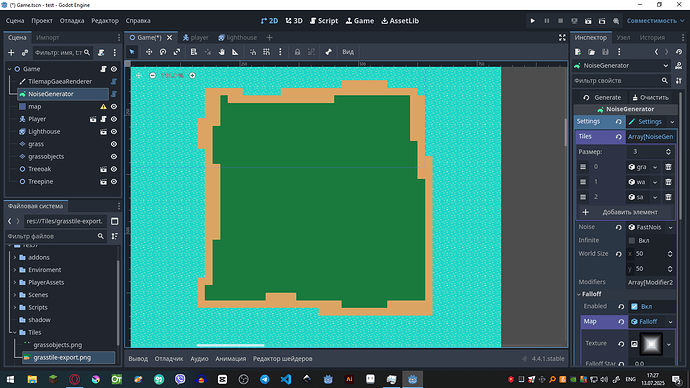Open the NoiseGenerator object dropdown in Inspector
Image resolution: width=690 pixels, height=388 pixels.
pyautogui.click(x=665, y=66)
